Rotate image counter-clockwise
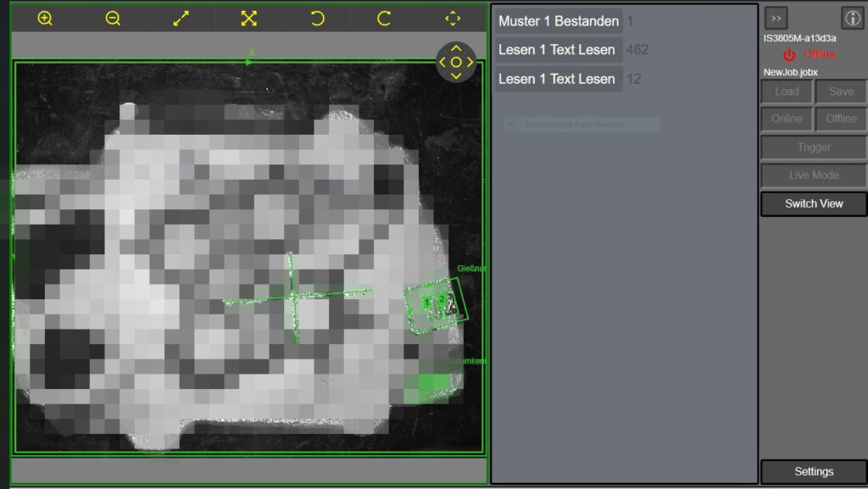This screenshot has width=868, height=489. tap(317, 18)
